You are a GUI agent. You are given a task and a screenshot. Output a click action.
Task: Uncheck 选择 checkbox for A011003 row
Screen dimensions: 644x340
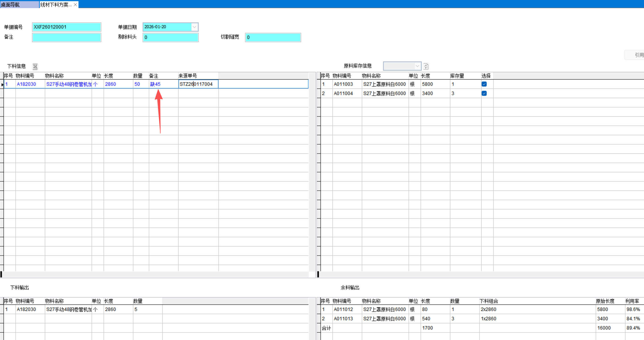tap(484, 84)
